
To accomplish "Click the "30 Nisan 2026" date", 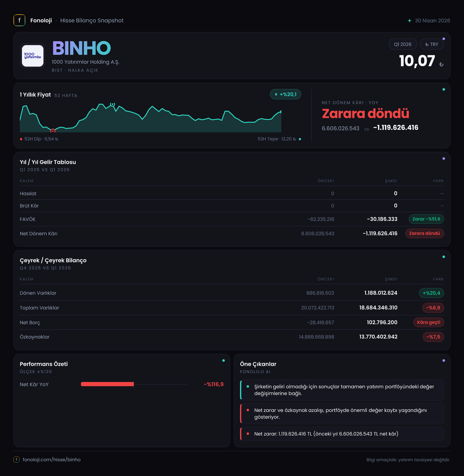I will point(433,21).
